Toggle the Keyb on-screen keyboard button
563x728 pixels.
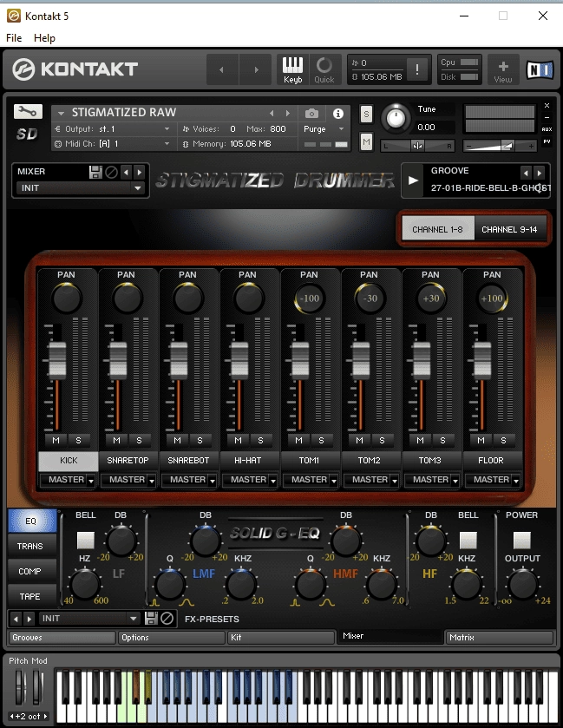[293, 69]
